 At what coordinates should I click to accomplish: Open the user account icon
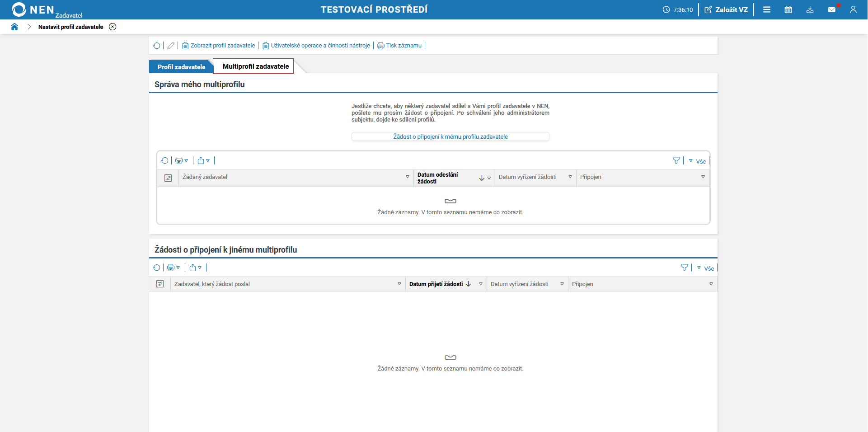[x=853, y=9]
